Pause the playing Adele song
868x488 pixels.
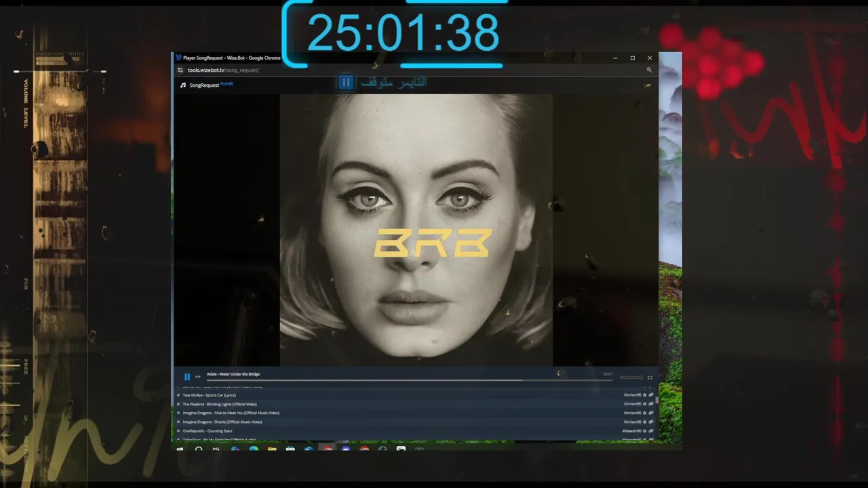187,377
